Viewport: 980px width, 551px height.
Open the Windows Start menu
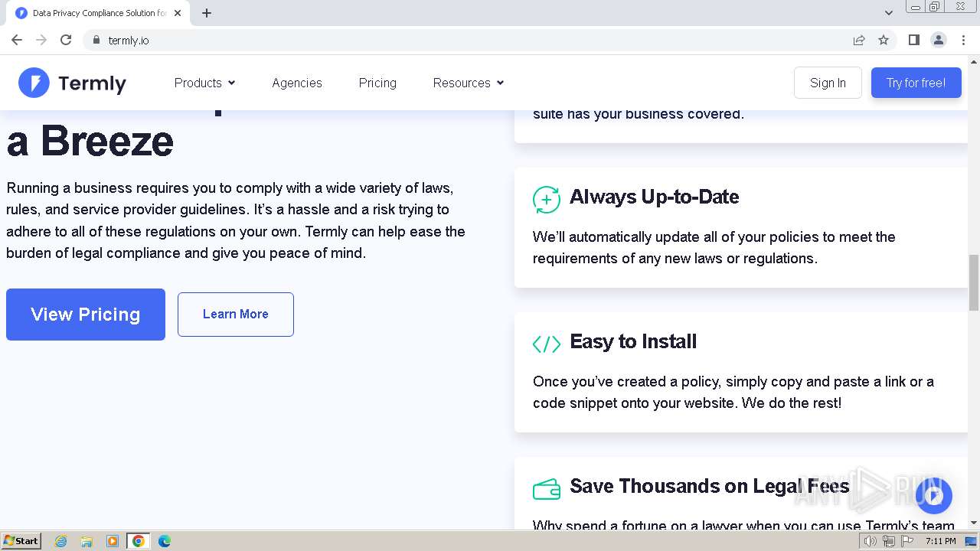21,541
